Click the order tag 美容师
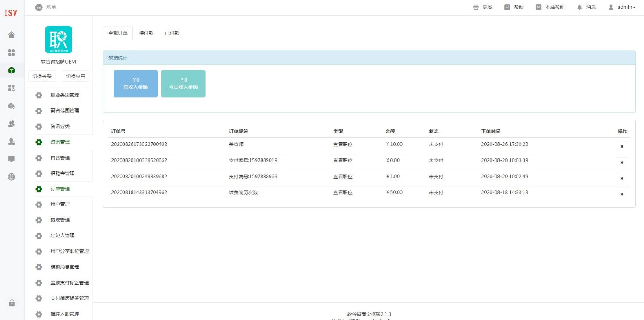644x320 pixels. pyautogui.click(x=236, y=144)
